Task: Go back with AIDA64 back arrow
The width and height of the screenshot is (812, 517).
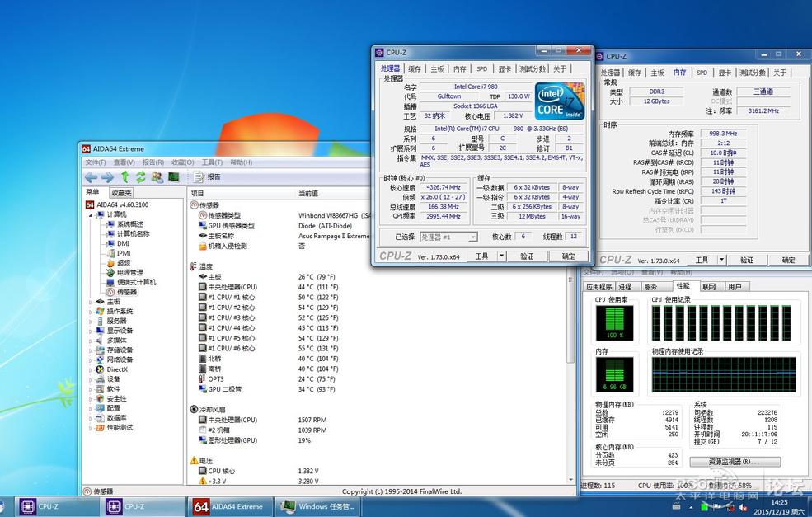Action: (92, 177)
